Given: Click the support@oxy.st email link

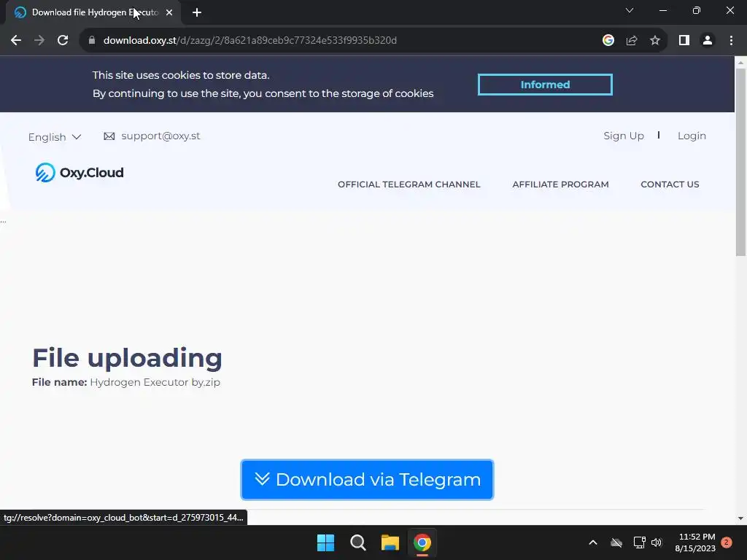Looking at the screenshot, I should coord(160,136).
